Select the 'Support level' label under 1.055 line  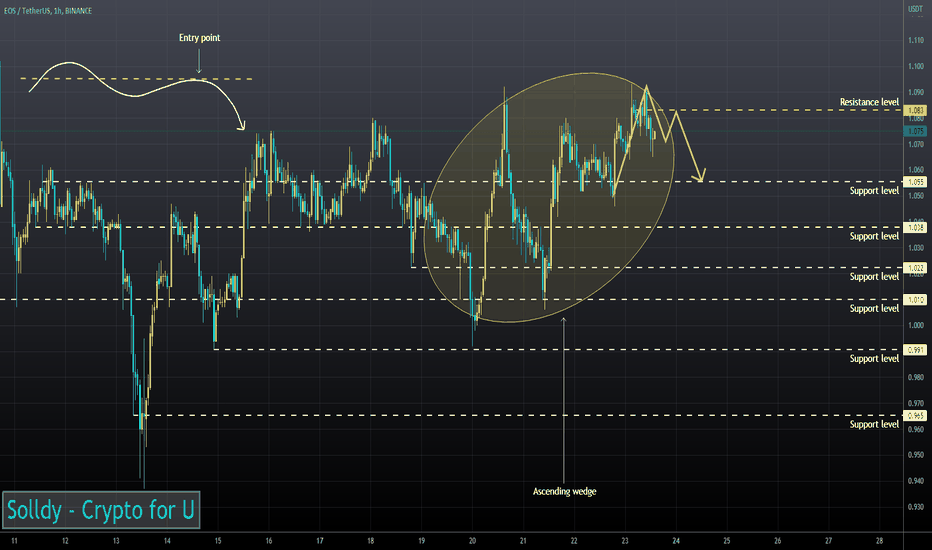(874, 191)
